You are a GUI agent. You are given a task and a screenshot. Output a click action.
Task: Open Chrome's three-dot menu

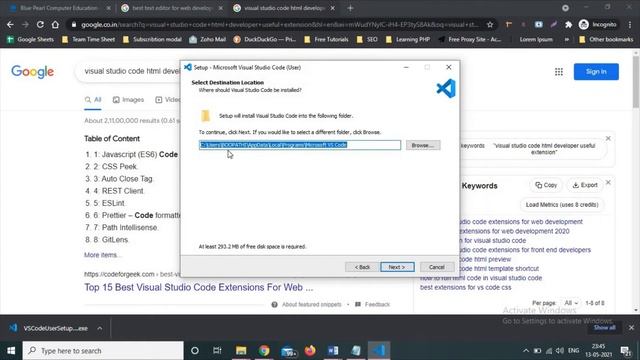(x=630, y=24)
